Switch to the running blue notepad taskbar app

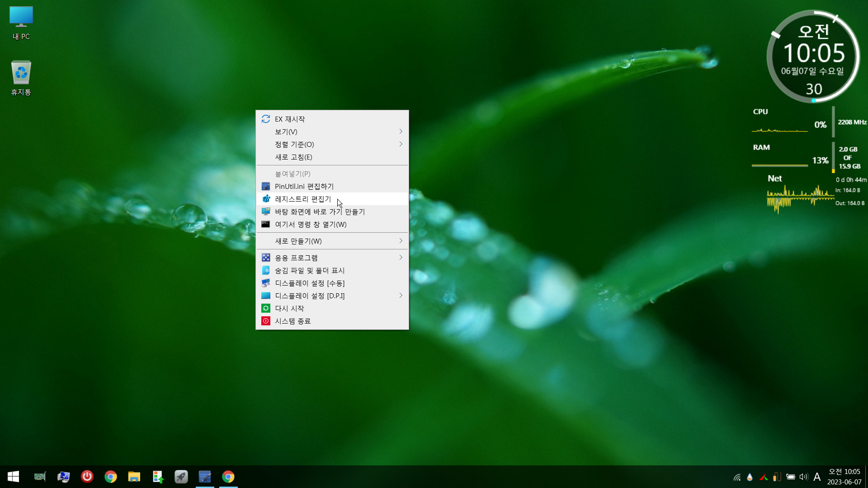click(x=205, y=477)
